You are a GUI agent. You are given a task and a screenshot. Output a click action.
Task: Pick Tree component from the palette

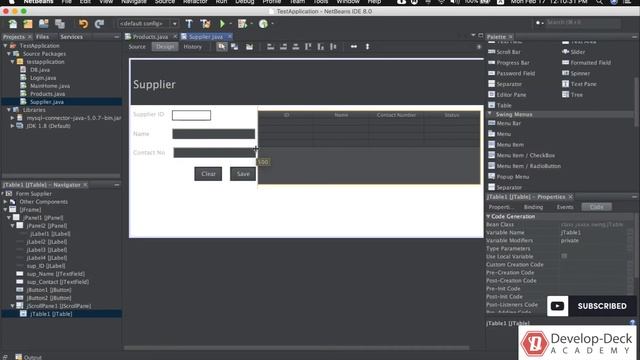[x=572, y=95]
